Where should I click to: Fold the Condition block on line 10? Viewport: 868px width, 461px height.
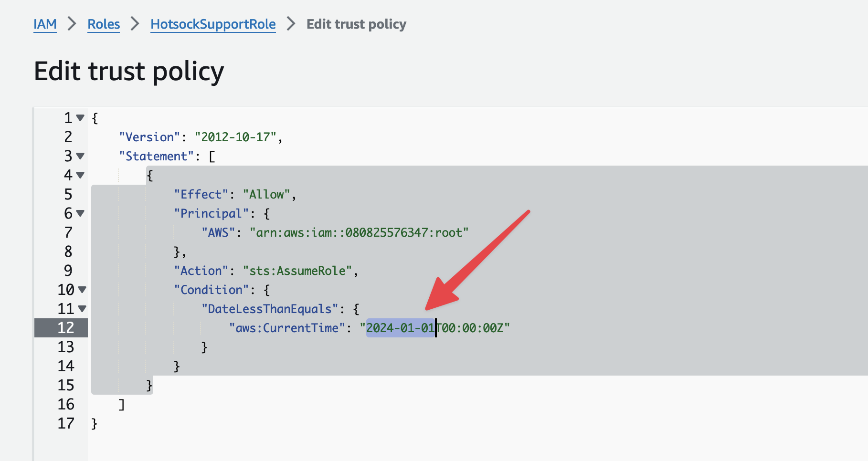(x=82, y=290)
